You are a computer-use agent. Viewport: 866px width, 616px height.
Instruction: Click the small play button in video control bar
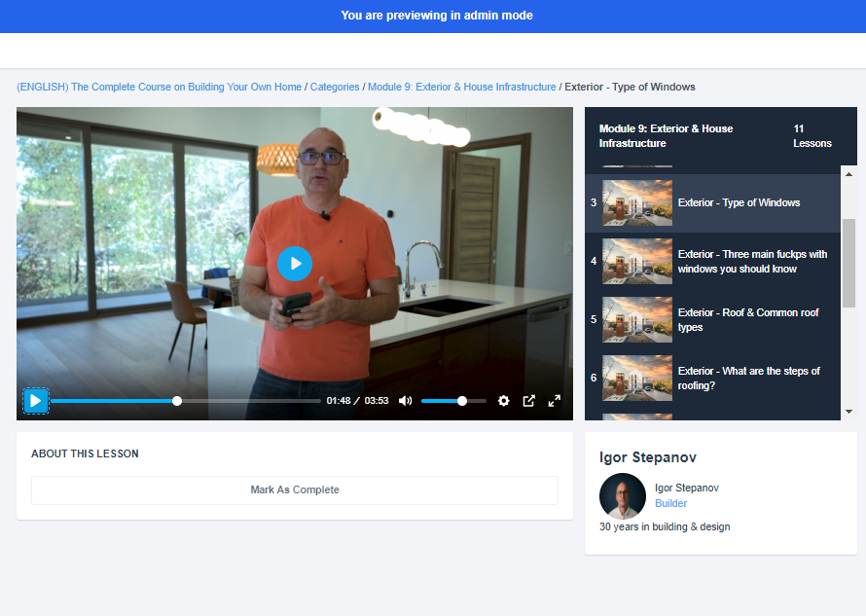point(36,401)
